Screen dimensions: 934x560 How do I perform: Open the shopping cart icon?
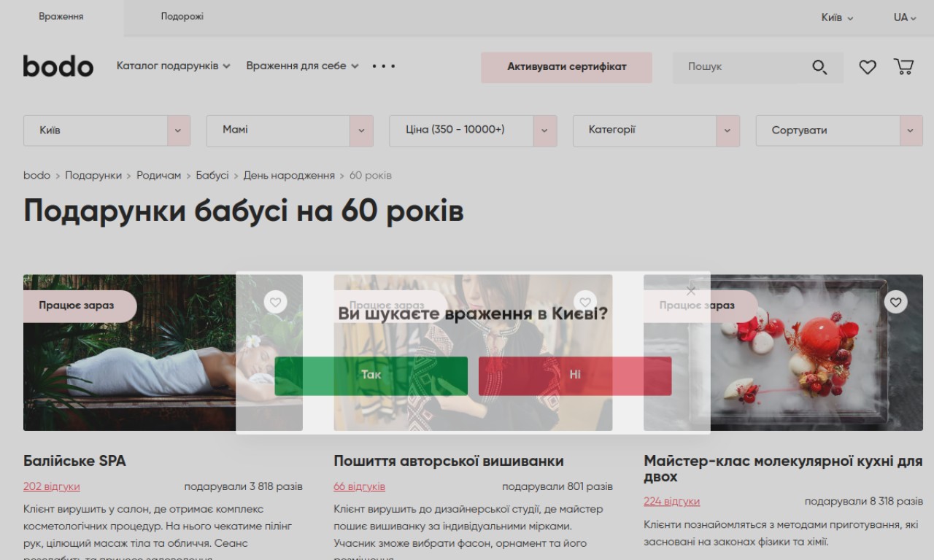(x=903, y=67)
